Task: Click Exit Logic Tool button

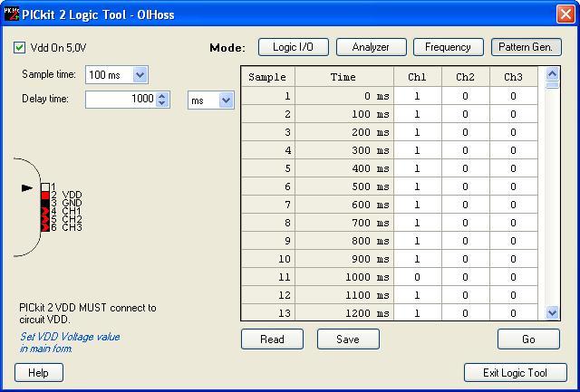Action: tap(516, 372)
